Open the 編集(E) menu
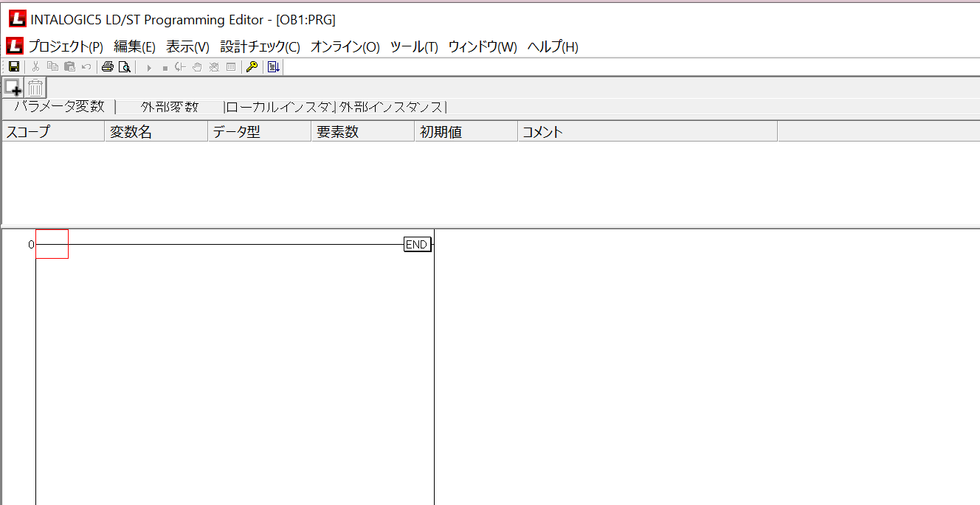The image size is (980, 505). click(134, 47)
